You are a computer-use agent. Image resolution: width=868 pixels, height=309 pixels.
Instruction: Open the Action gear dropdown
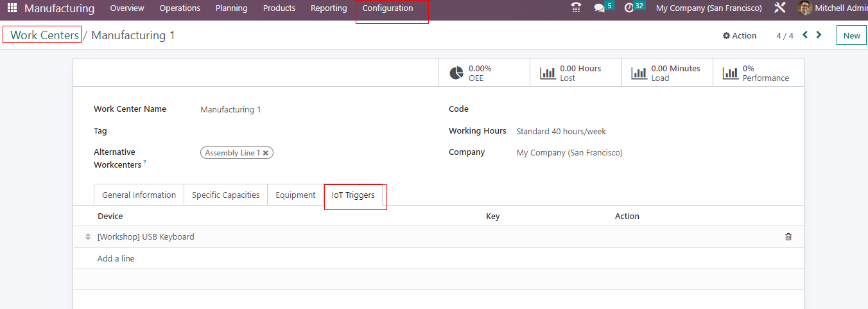tap(740, 35)
